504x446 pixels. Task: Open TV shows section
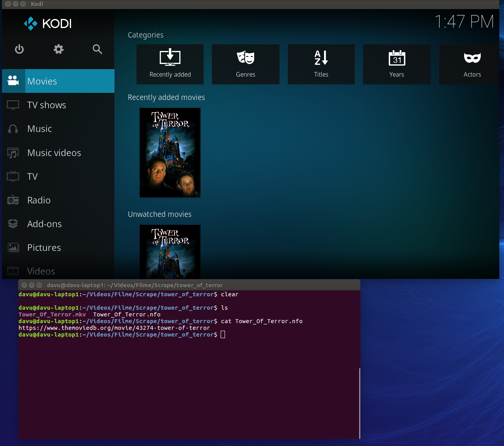coord(58,105)
